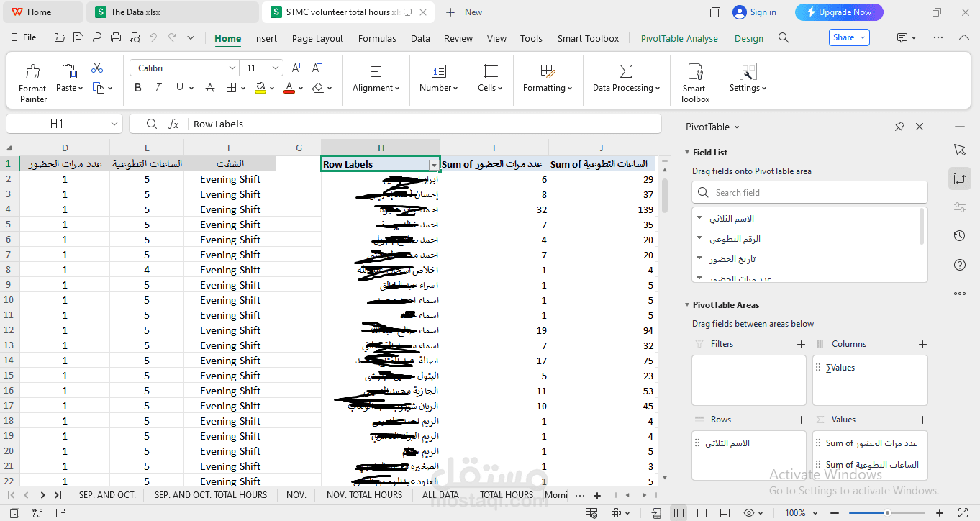Viewport: 980px width, 521px height.
Task: Click the Search field input box
Action: pos(809,193)
